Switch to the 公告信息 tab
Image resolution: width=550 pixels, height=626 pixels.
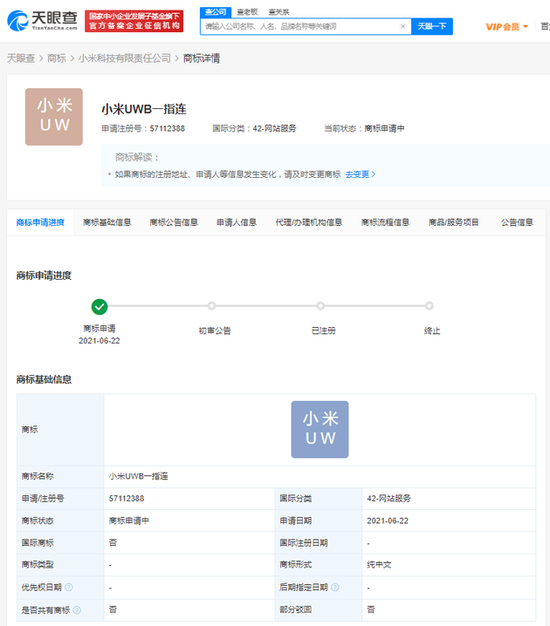click(x=517, y=222)
